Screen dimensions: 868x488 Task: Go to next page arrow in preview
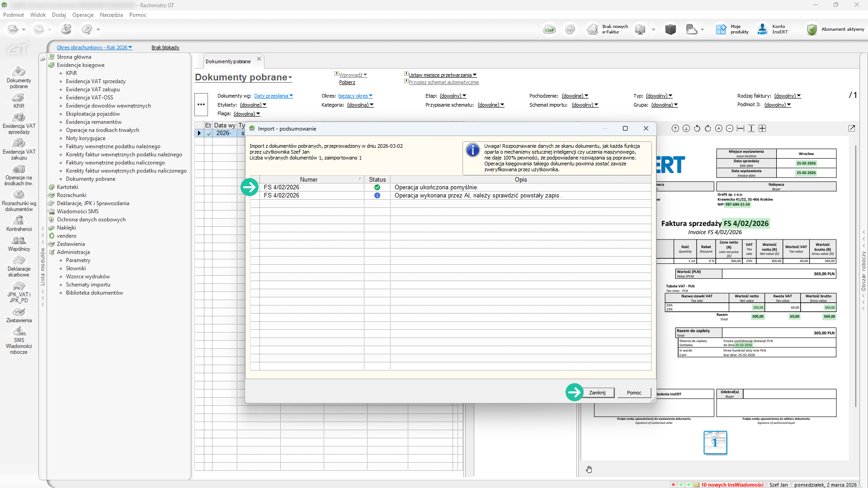(686, 128)
